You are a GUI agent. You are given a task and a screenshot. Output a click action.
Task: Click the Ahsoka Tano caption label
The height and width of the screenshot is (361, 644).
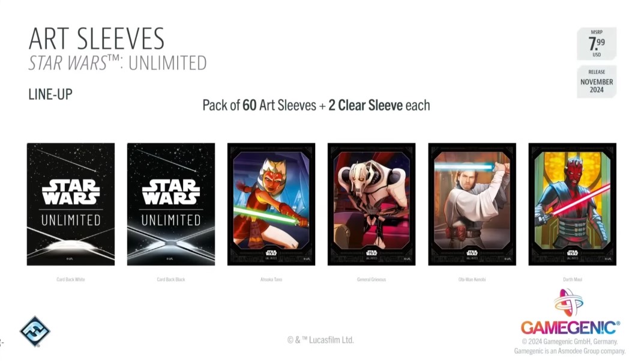pos(271,279)
